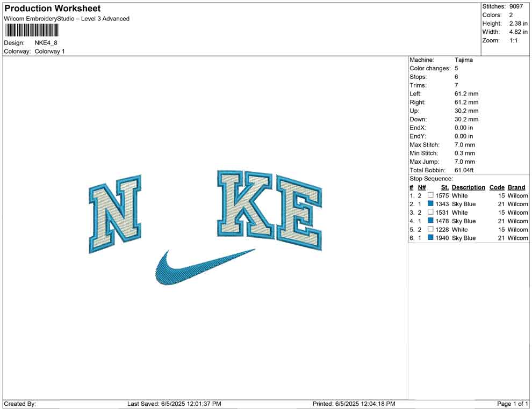Select the stitch count 1343 in row 2
This screenshot has height=409, width=532.
[442, 204]
